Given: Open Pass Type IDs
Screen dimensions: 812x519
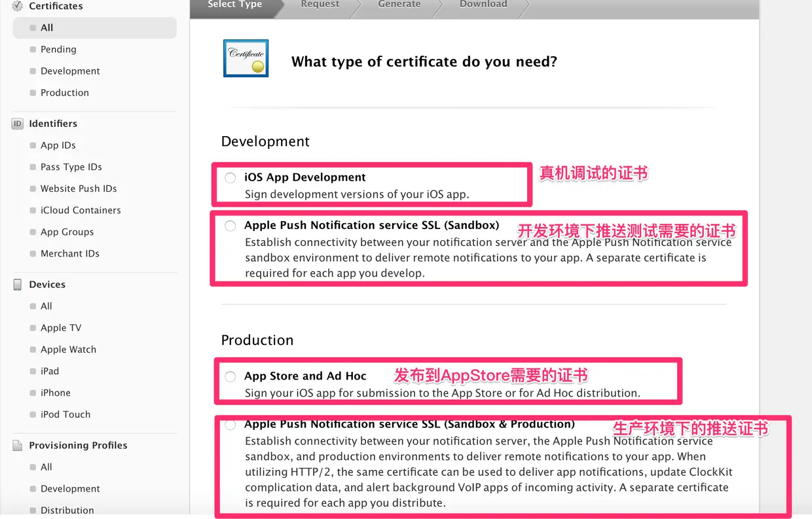Looking at the screenshot, I should [71, 167].
